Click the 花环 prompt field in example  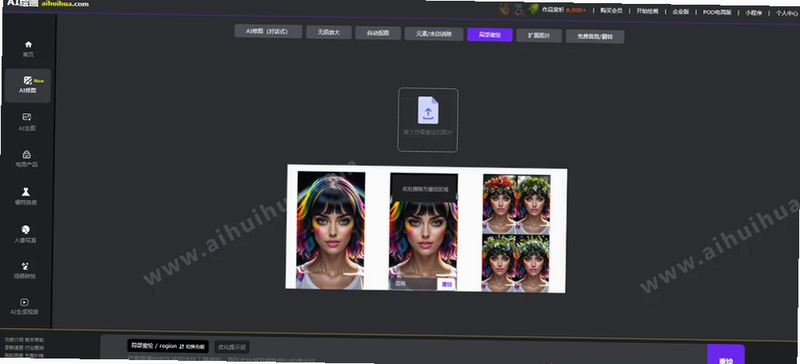click(414, 284)
